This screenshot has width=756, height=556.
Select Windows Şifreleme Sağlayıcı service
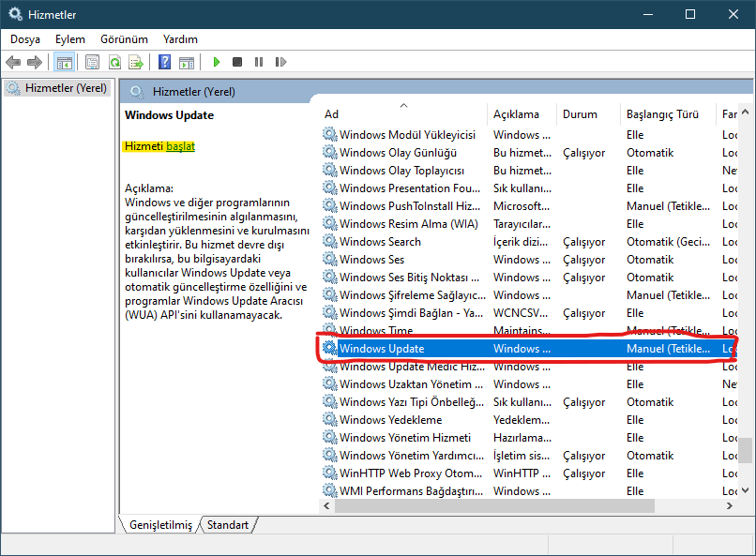click(529, 295)
